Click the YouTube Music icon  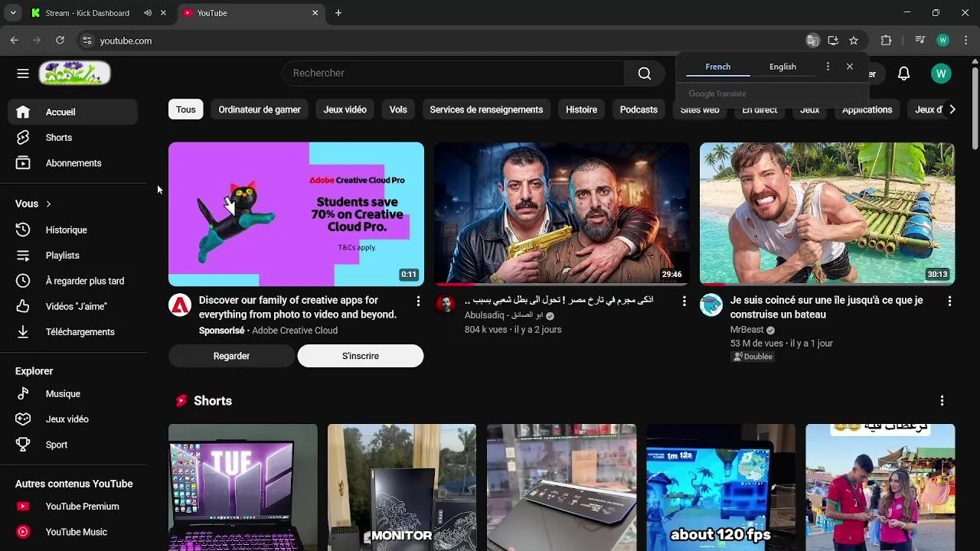[x=23, y=532]
